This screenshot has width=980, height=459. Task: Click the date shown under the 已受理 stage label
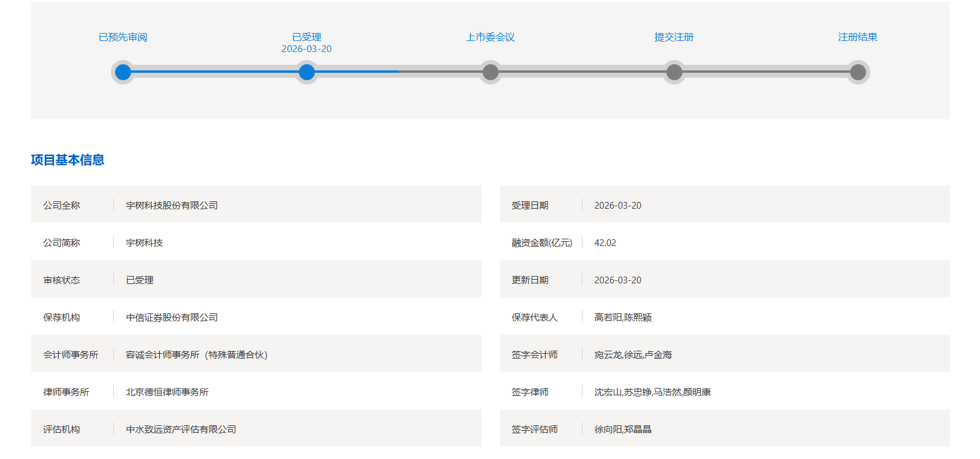click(x=307, y=49)
